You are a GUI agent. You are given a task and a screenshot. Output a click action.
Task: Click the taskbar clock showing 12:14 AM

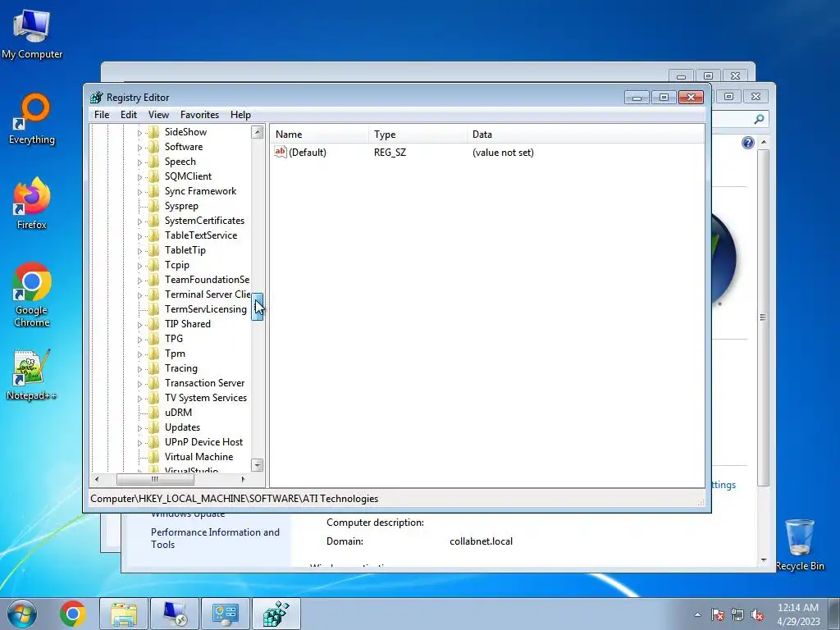pyautogui.click(x=798, y=614)
